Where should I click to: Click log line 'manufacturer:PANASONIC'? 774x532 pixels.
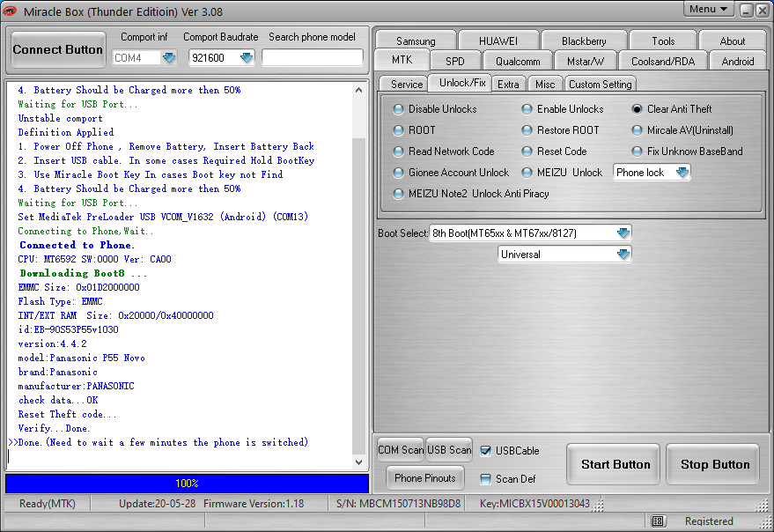tap(76, 386)
